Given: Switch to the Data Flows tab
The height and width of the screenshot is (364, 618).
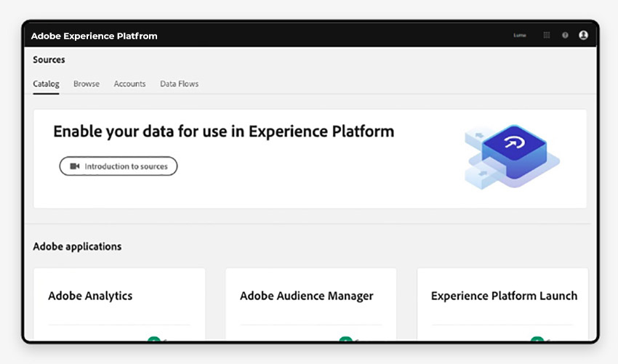Looking at the screenshot, I should pyautogui.click(x=180, y=84).
